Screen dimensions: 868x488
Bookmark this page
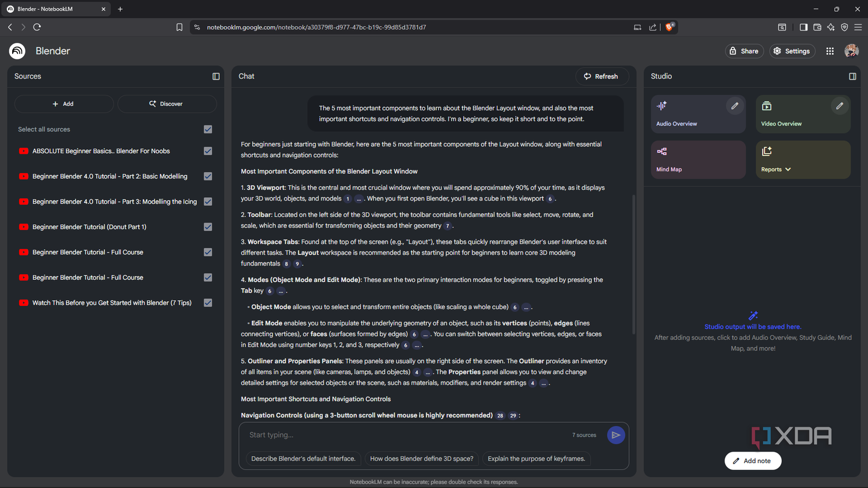tap(179, 27)
